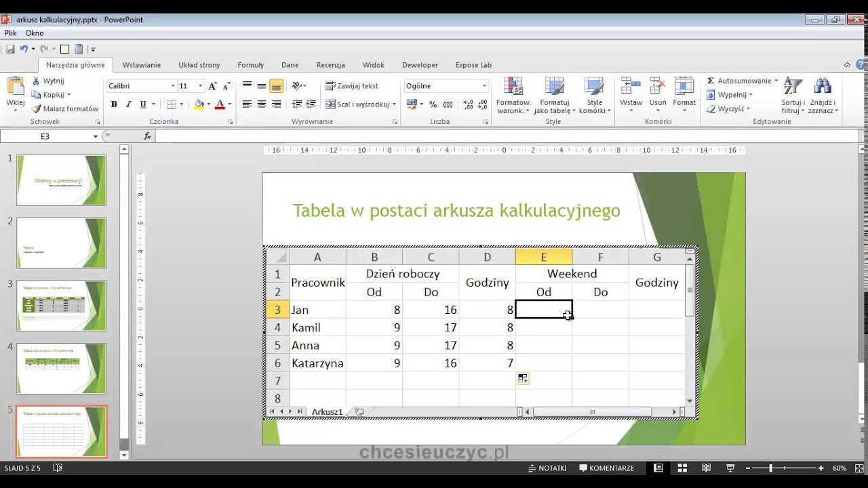Open the Autosumowanie dropdown arrow
This screenshot has height=488, width=868.
[x=776, y=81]
